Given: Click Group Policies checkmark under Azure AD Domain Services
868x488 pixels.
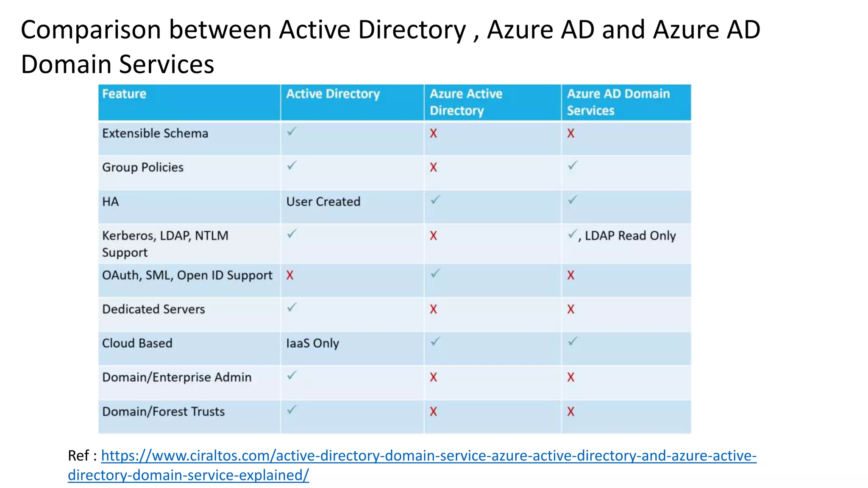Looking at the screenshot, I should click(573, 165).
